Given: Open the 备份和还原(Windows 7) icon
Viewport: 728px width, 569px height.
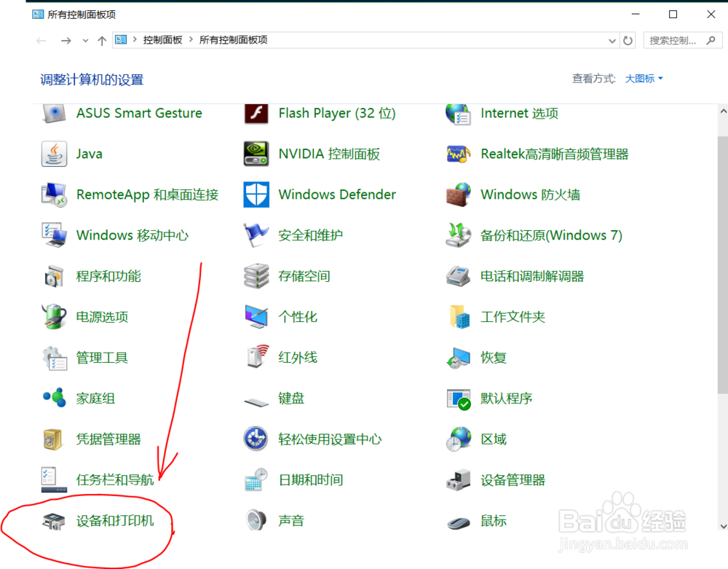Looking at the screenshot, I should click(x=458, y=235).
